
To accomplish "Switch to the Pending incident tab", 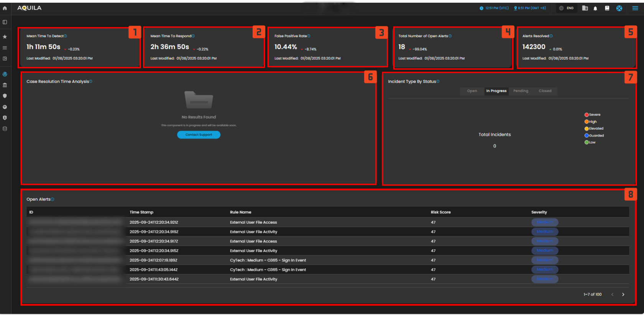I will [521, 91].
